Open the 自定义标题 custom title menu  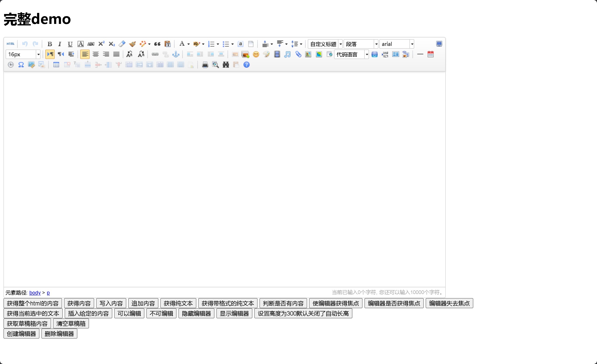click(340, 44)
